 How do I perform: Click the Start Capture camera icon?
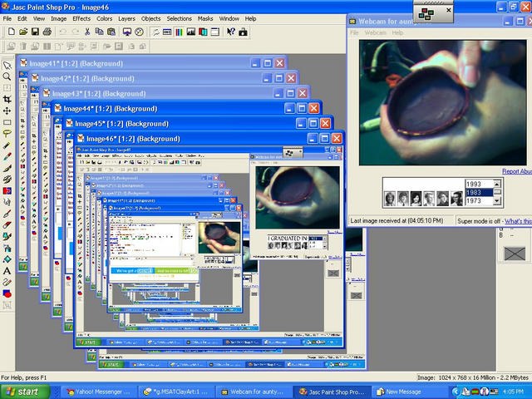coord(243,32)
